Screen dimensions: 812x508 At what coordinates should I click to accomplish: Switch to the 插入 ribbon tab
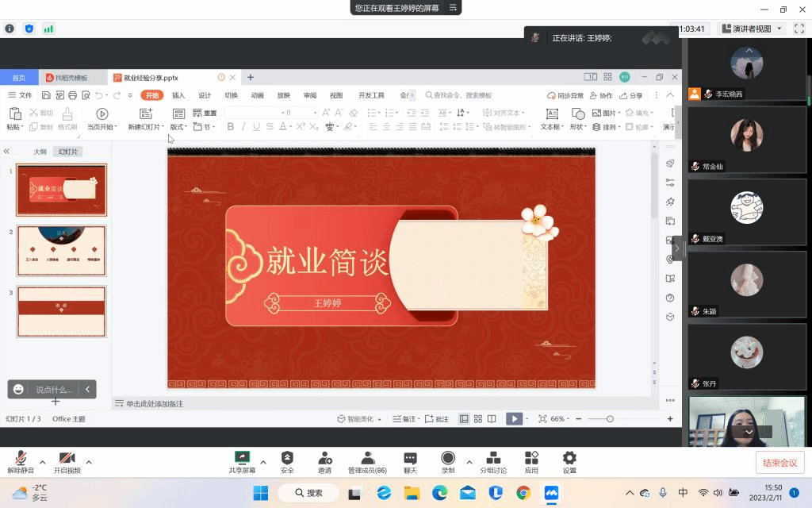[x=178, y=95]
